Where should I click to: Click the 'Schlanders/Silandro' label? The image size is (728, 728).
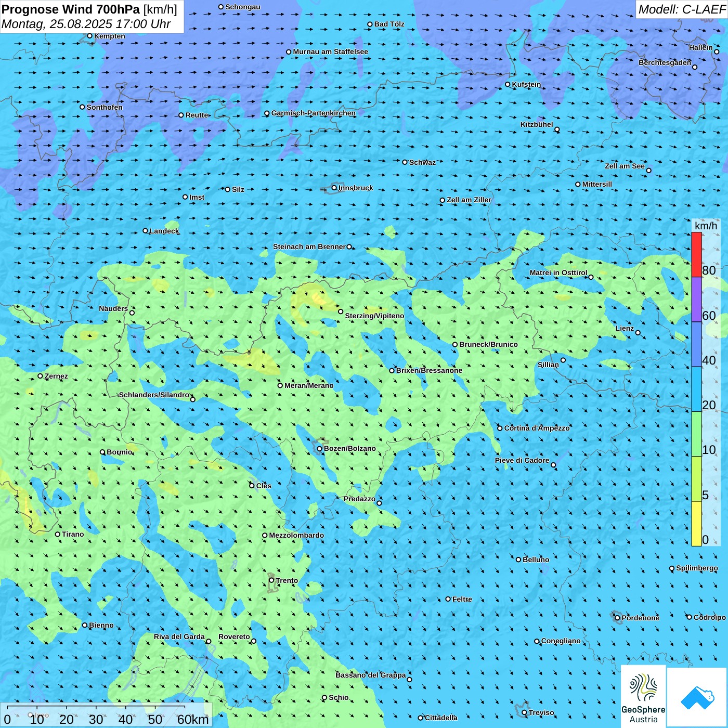tap(154, 395)
